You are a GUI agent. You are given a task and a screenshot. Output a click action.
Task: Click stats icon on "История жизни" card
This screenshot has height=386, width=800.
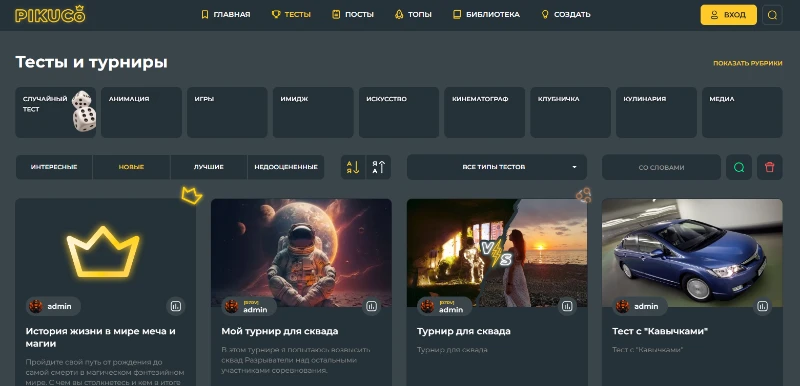click(176, 306)
